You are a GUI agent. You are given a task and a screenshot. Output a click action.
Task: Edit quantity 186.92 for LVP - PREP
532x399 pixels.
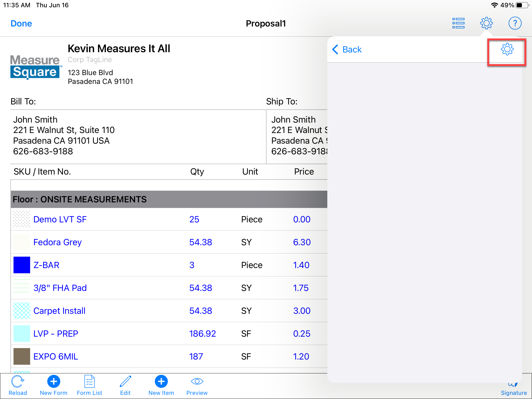pos(202,334)
